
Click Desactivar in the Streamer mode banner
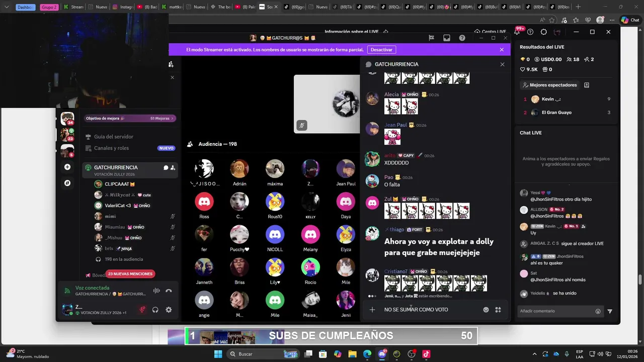point(381,50)
